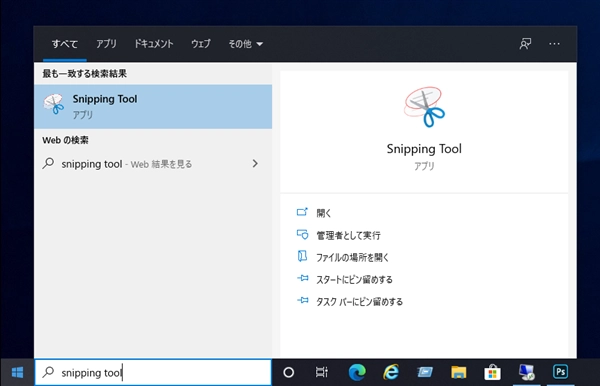Select タスク バーにピン留めする option
The image size is (600, 386).
pyautogui.click(x=359, y=302)
